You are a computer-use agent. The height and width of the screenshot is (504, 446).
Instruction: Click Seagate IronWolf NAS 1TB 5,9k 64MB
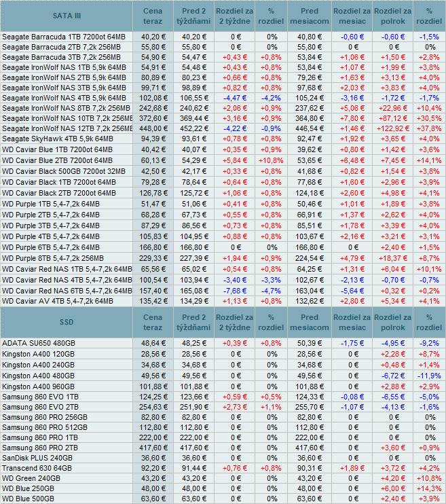(x=64, y=68)
